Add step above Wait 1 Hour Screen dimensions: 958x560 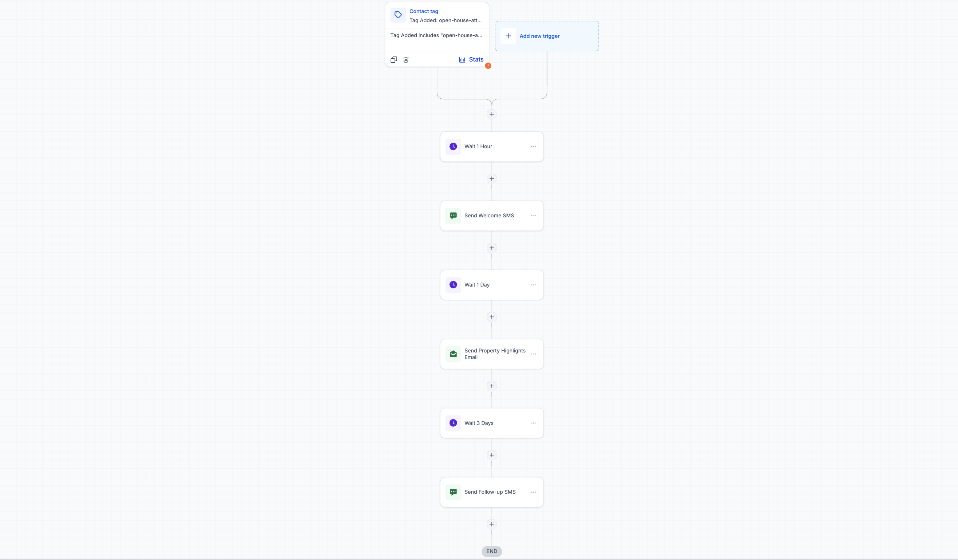491,114
